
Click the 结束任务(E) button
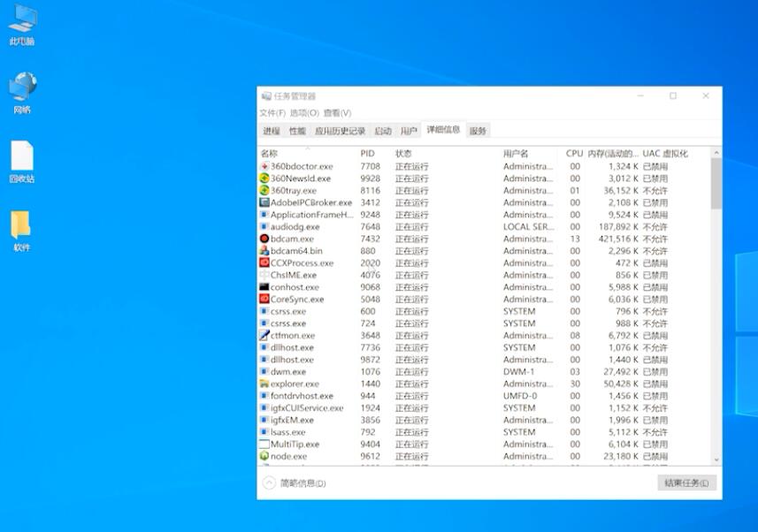[686, 483]
